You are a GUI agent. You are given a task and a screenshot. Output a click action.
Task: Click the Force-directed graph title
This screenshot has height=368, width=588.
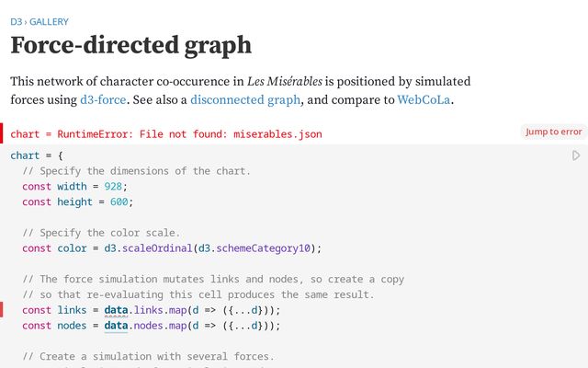131,45
